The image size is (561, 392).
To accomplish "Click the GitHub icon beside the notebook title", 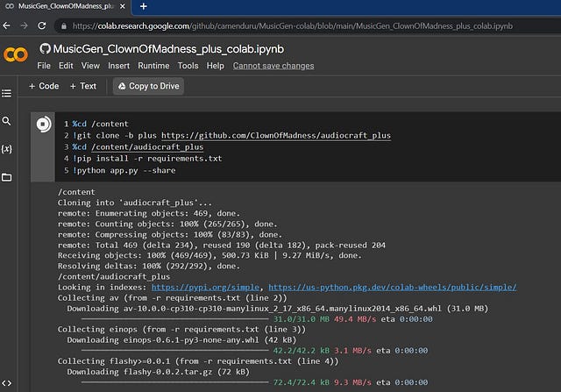I will click(45, 49).
